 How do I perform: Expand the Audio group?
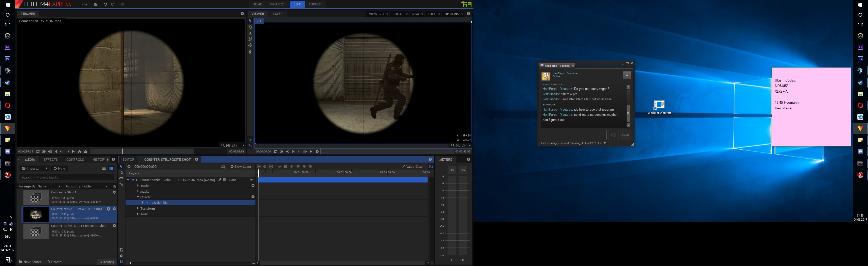point(138,214)
